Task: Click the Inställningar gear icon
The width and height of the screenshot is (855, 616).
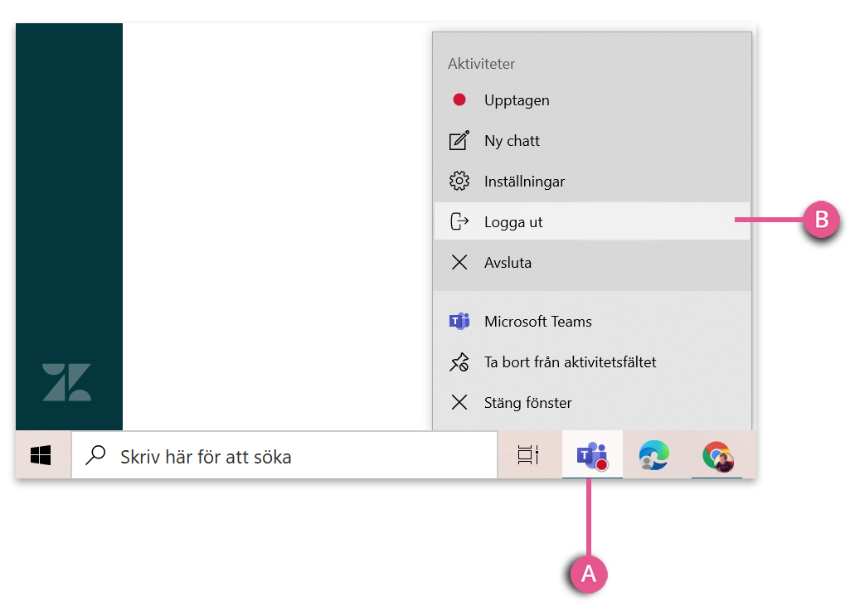Action: (x=459, y=181)
